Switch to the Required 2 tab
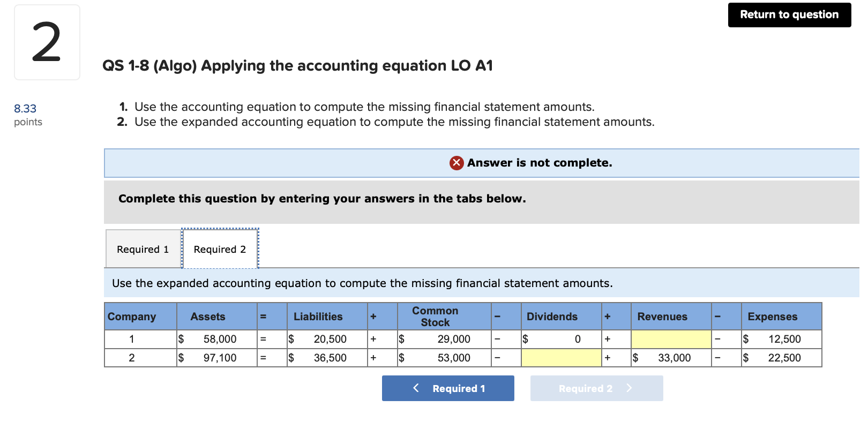Image resolution: width=868 pixels, height=422 pixels. point(220,248)
